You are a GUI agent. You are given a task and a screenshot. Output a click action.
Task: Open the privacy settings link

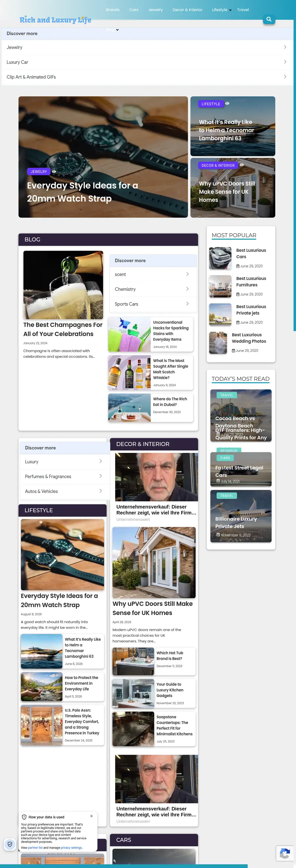click(71, 848)
